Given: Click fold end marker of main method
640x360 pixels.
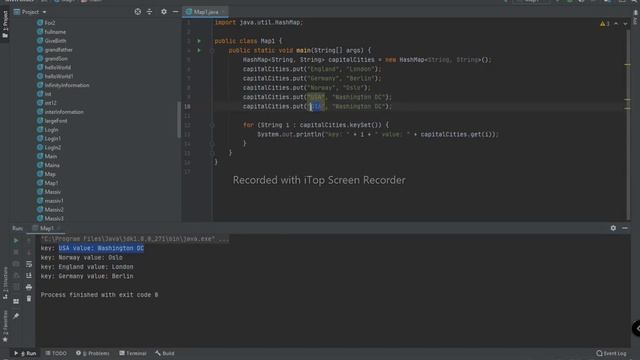Looking at the screenshot, I should [x=212, y=153].
